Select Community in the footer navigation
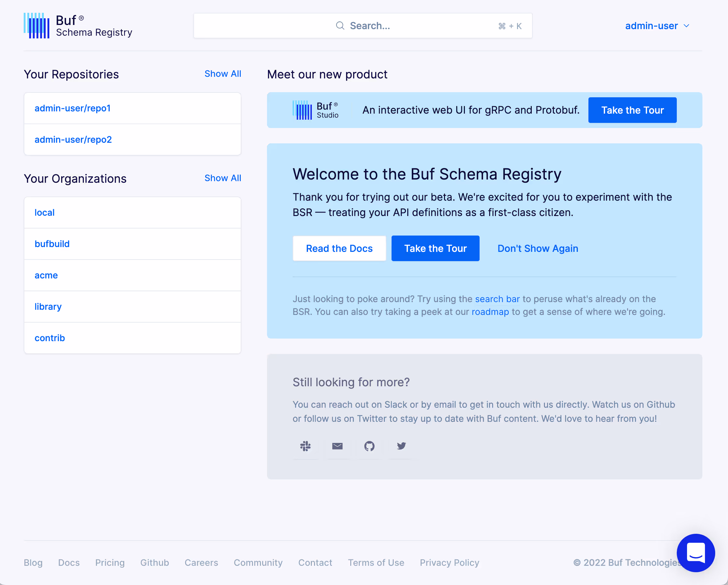The height and width of the screenshot is (585, 728). coord(258,563)
